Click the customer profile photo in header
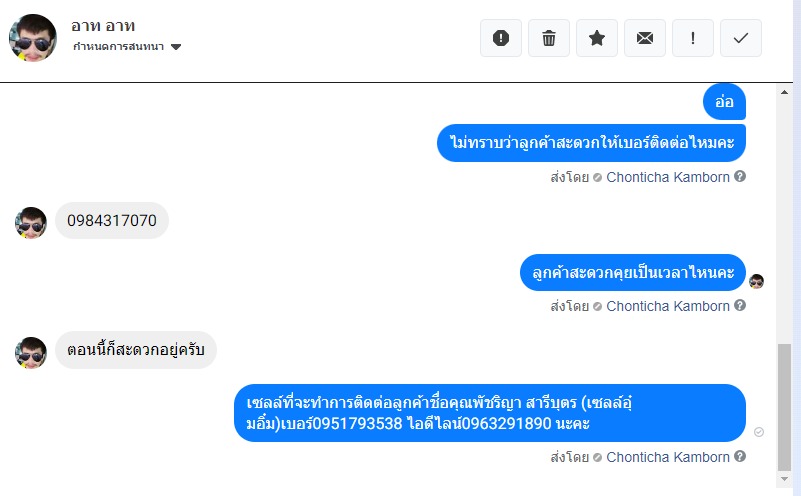This screenshot has width=801, height=496. 33,38
